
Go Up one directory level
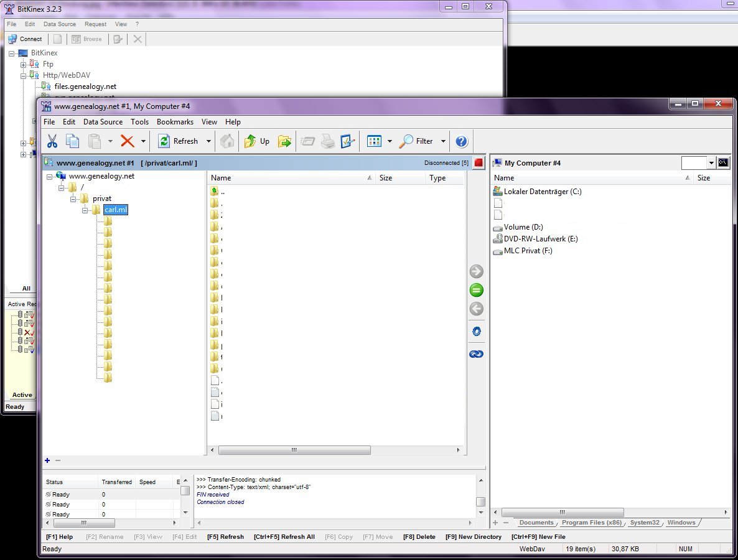pyautogui.click(x=257, y=141)
